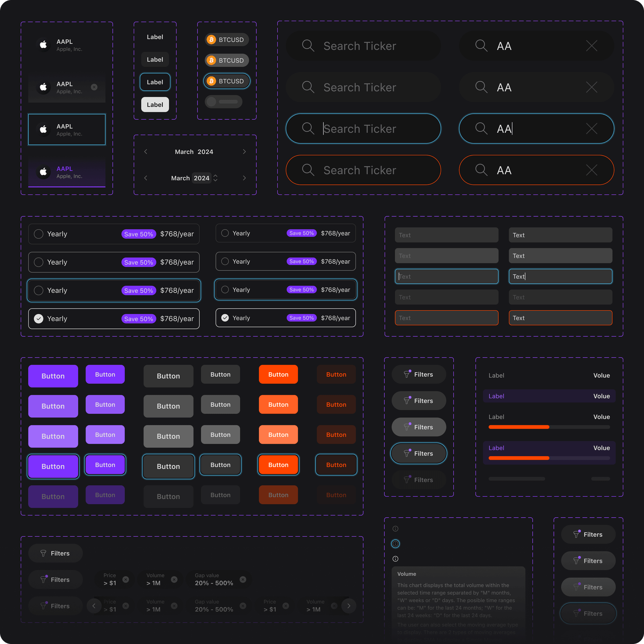Select the radio on the small blue-focused Yearly card
Viewport: 644px width, 644px height.
225,290
